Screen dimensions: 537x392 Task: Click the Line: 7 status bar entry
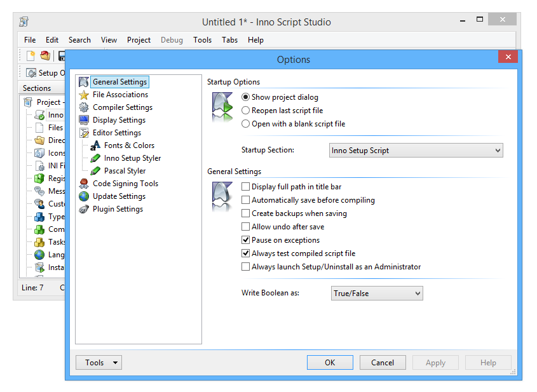click(x=32, y=288)
